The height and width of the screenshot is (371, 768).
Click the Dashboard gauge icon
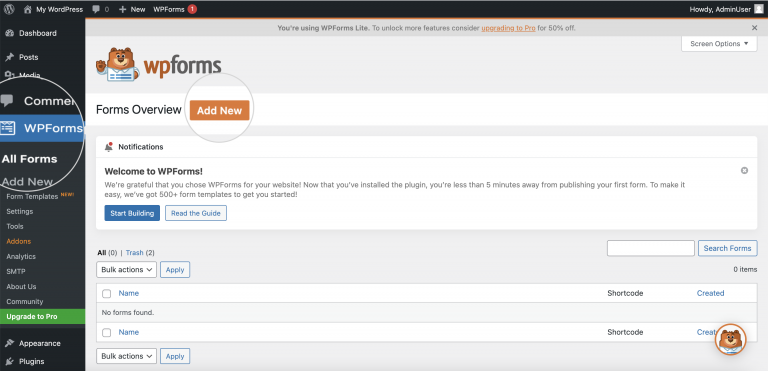pyautogui.click(x=9, y=33)
